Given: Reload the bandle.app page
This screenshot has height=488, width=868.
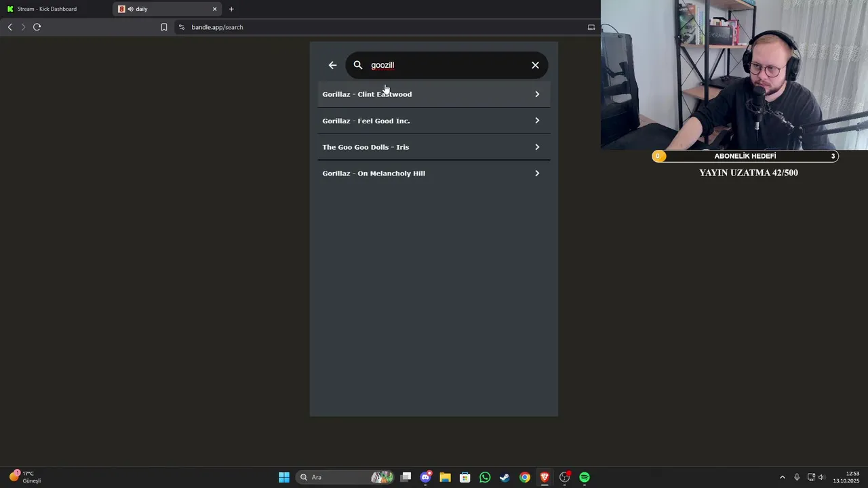Looking at the screenshot, I should click(x=37, y=27).
